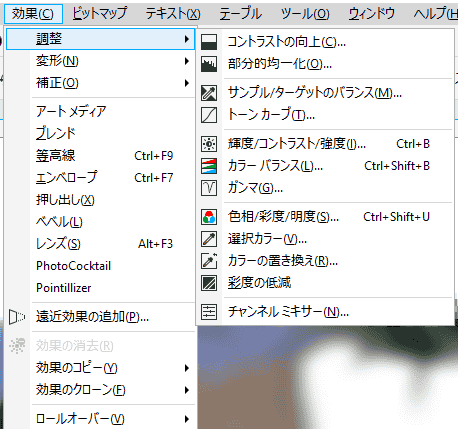The width and height of the screenshot is (458, 429).
Task: Click the チャンネル ミキサー sliders icon
Action: 209,312
